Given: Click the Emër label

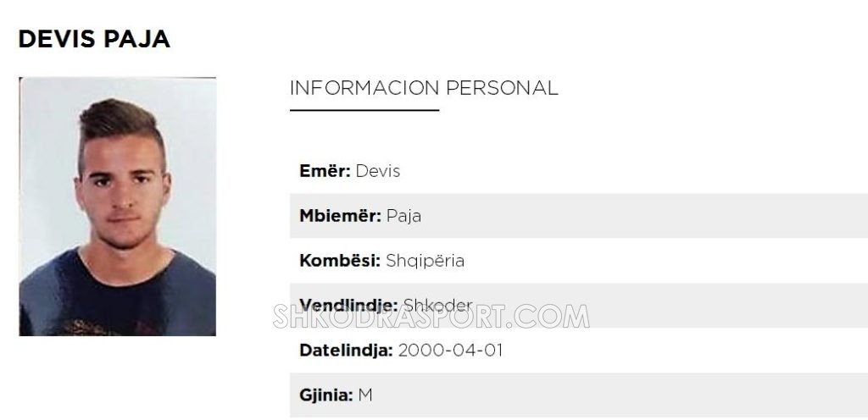Looking at the screenshot, I should click(x=325, y=171).
